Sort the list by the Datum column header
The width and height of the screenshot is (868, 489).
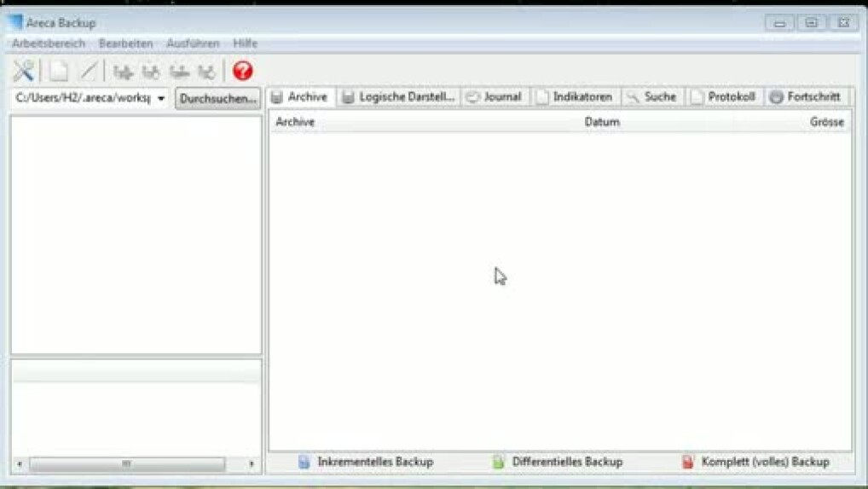click(601, 122)
